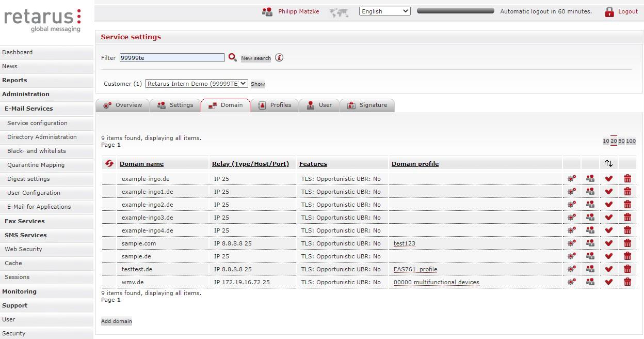
Task: Open the EAS761_profile domain profile link
Action: pos(415,269)
